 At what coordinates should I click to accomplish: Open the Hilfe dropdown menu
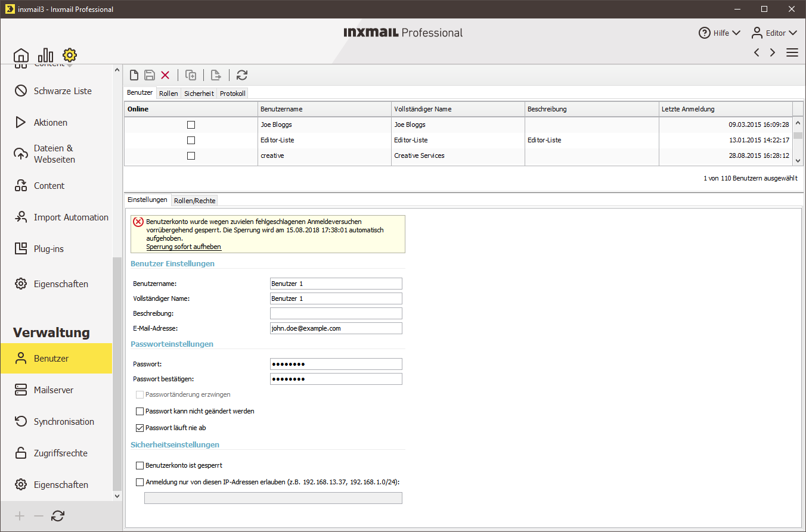[720, 33]
